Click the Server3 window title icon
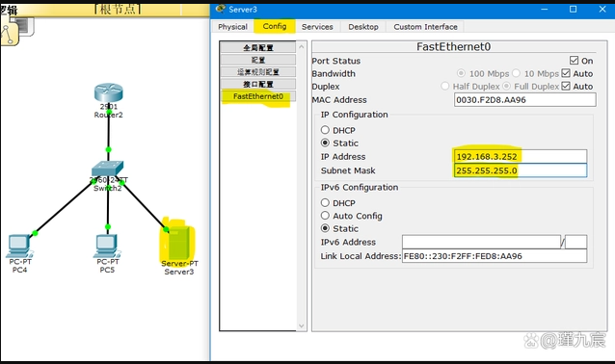615x364 pixels. tap(221, 9)
